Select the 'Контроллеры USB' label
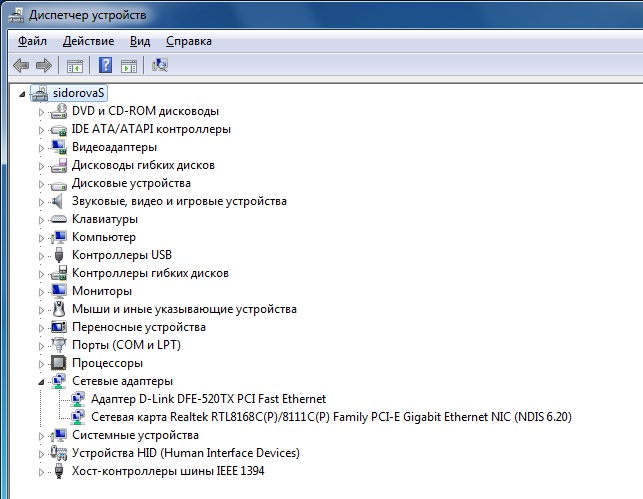Viewport: 643px width, 499px height. coord(122,255)
